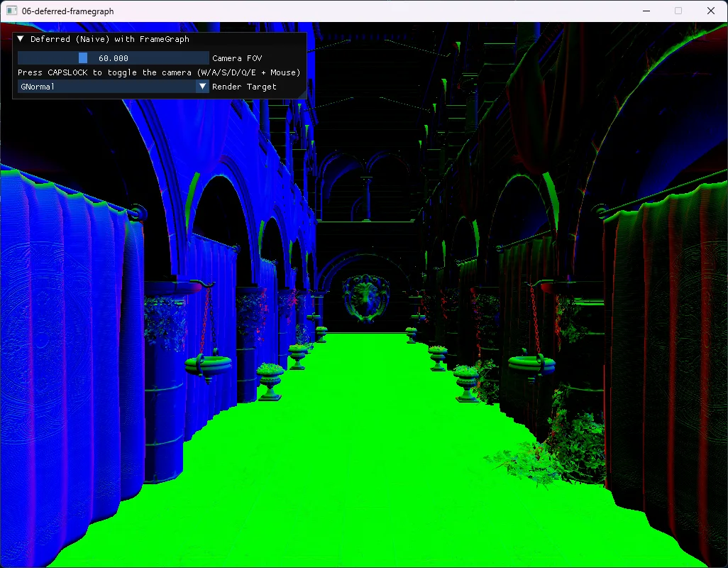Close the 06-deferred-framegraph window
The width and height of the screenshot is (728, 568).
tap(711, 11)
